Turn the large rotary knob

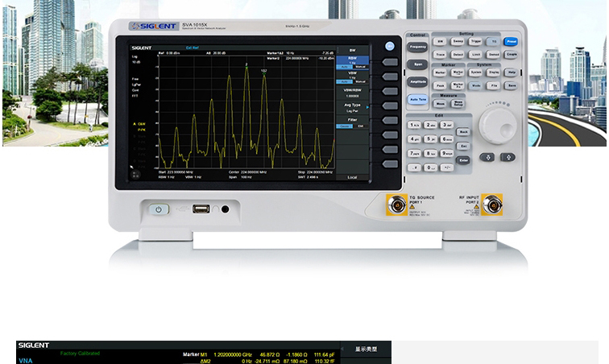coord(496,128)
